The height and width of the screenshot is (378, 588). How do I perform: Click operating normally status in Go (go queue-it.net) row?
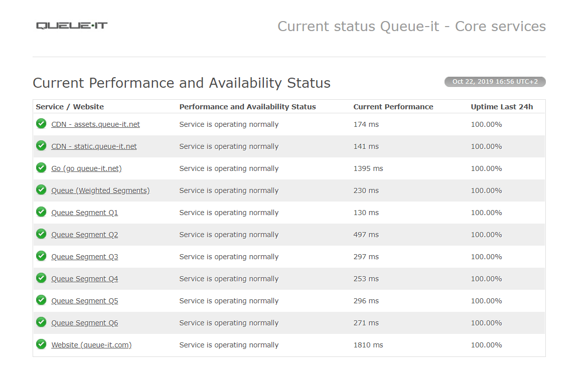pyautogui.click(x=229, y=168)
